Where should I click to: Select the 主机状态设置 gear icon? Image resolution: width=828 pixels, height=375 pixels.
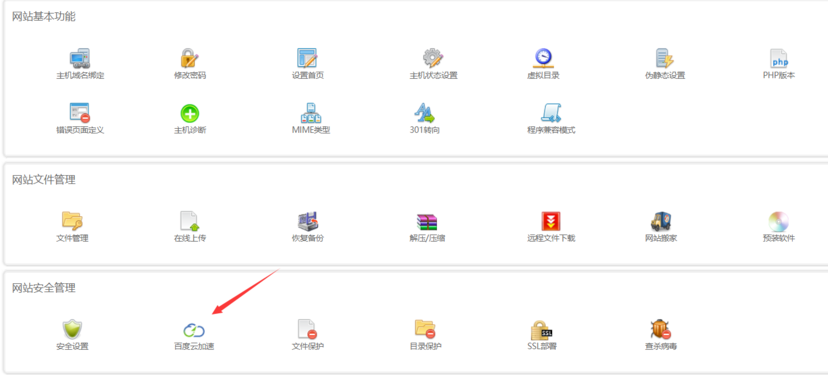tap(433, 58)
